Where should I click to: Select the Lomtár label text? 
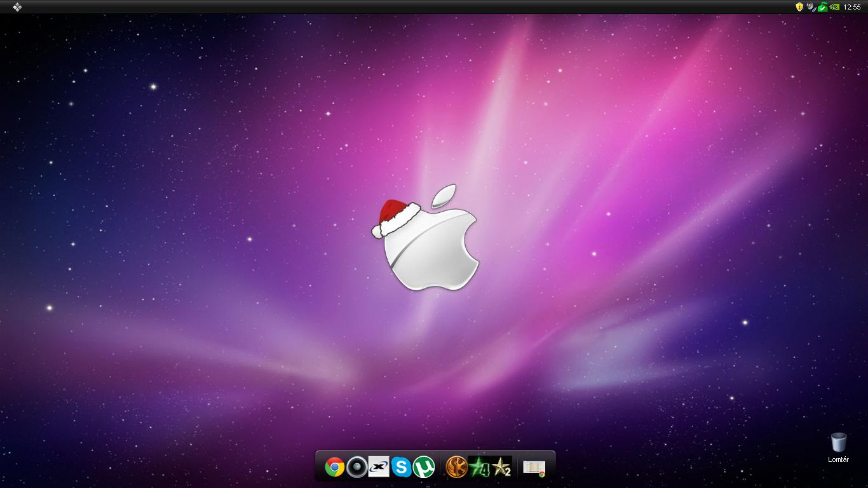point(838,459)
